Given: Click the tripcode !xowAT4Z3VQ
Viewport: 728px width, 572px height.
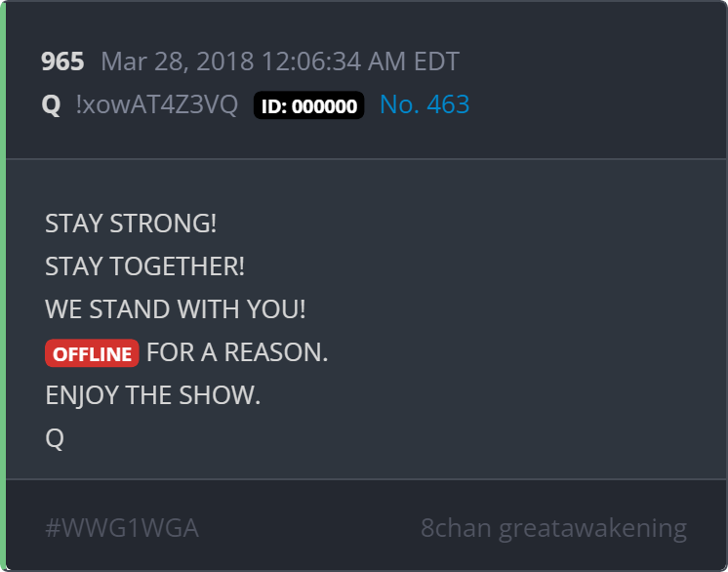Looking at the screenshot, I should click(x=157, y=104).
